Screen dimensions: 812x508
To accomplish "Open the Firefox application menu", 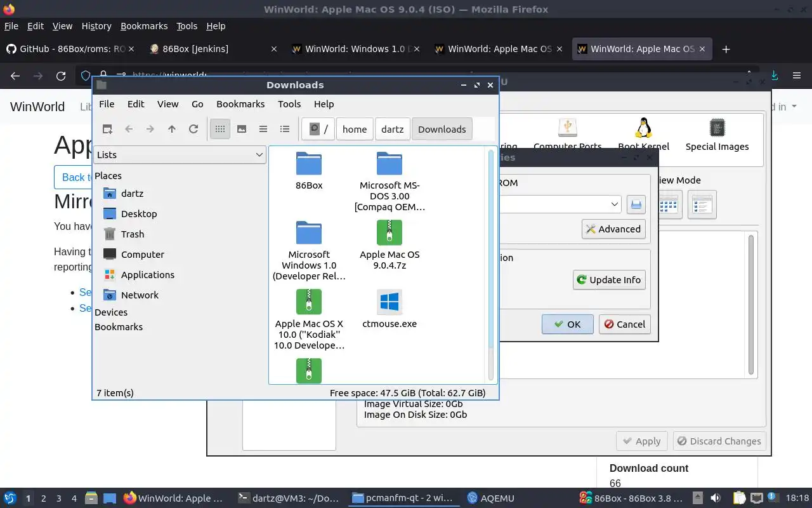I will tap(797, 76).
